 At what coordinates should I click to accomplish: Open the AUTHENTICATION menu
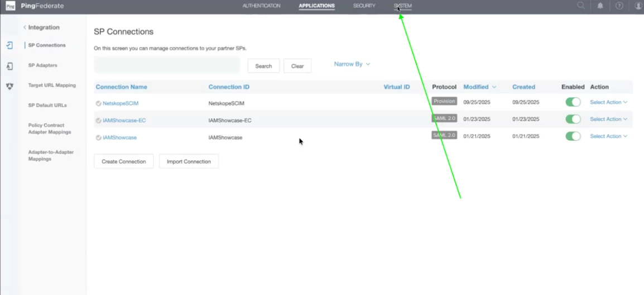click(261, 6)
